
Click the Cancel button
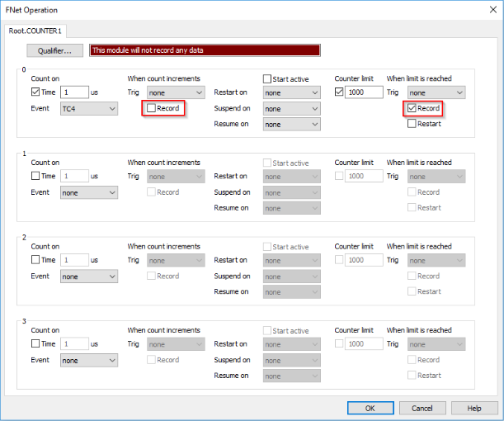422,408
